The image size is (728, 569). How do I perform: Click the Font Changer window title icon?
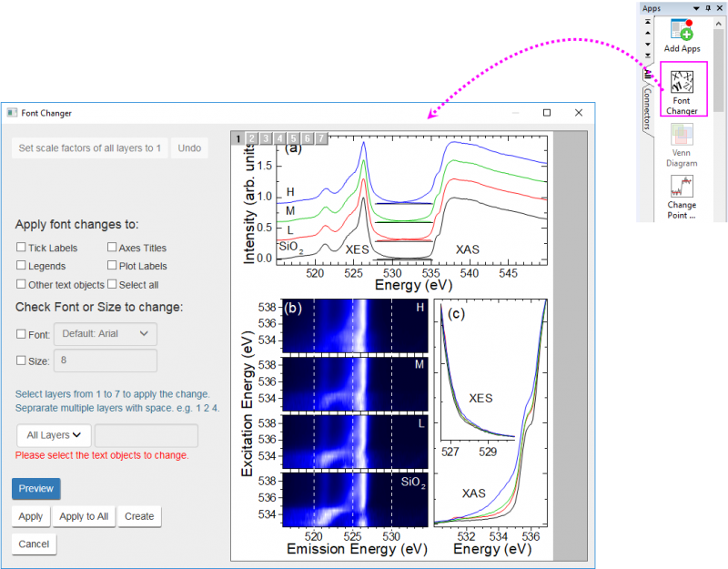[12, 113]
